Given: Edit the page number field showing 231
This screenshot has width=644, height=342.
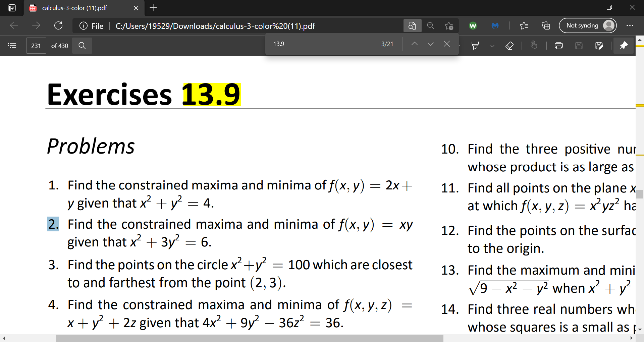Looking at the screenshot, I should click(36, 46).
